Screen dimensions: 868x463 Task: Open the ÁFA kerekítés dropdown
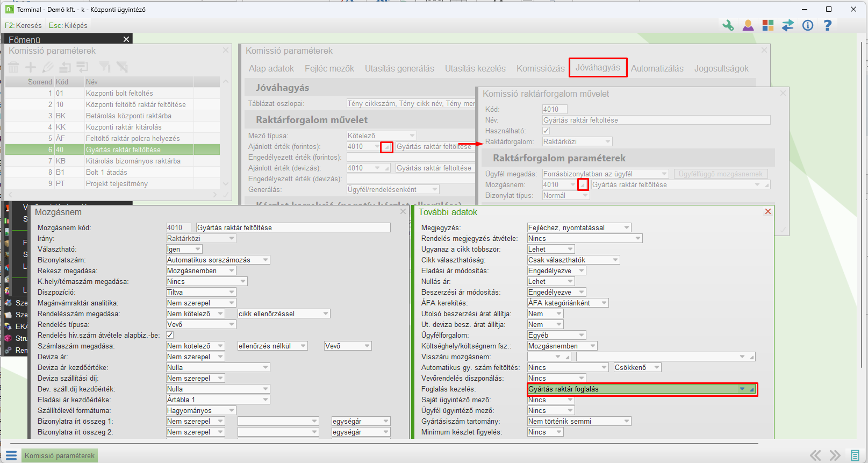point(568,303)
